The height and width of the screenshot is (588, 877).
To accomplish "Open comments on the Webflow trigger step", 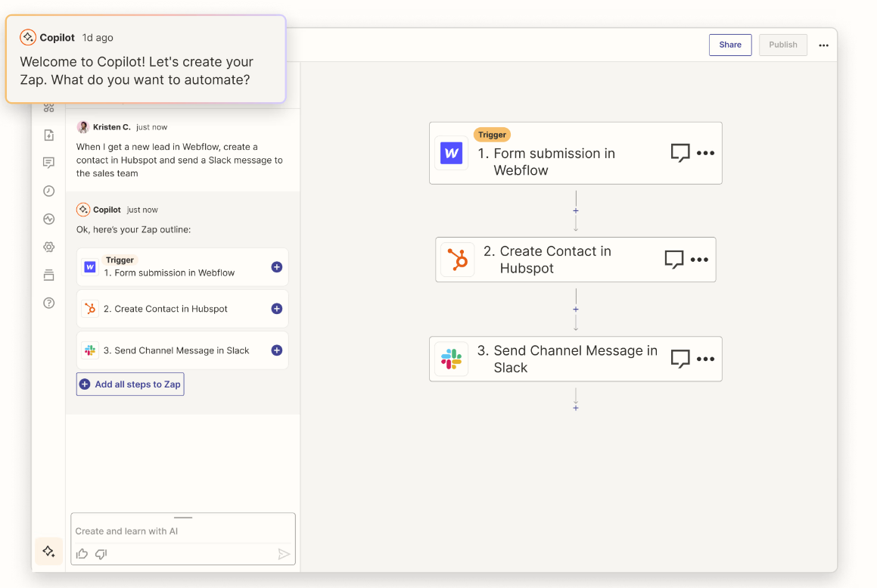I will 679,152.
